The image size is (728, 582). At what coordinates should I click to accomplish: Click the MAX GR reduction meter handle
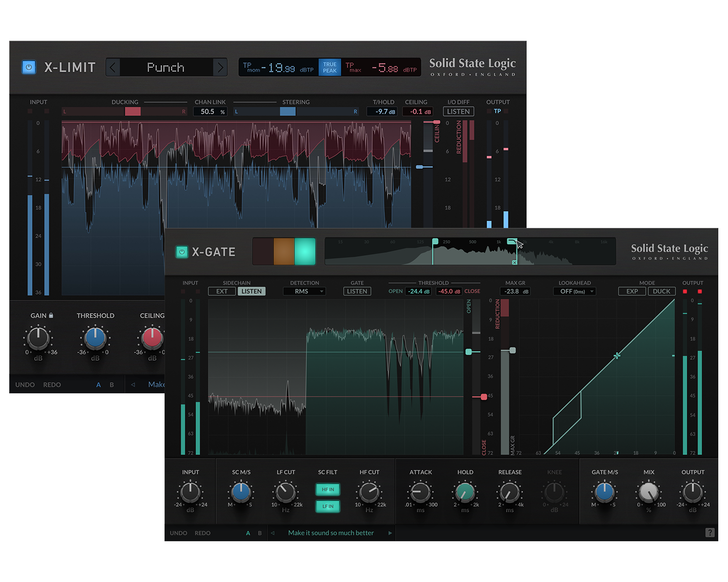pos(512,350)
